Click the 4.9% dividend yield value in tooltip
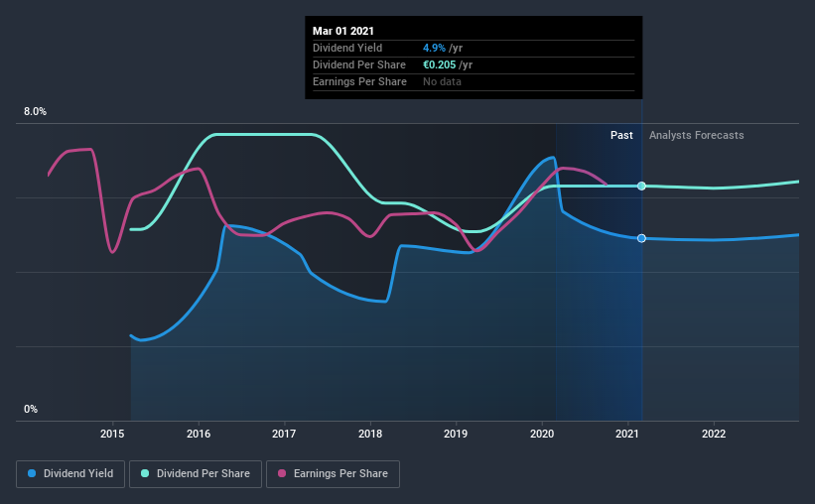Viewport: 815px width, 504px height. coord(434,48)
